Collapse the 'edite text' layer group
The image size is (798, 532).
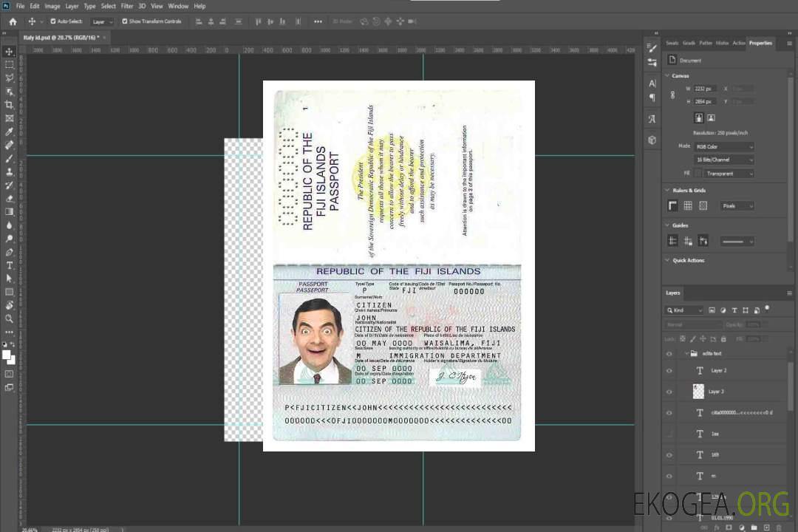(x=686, y=353)
